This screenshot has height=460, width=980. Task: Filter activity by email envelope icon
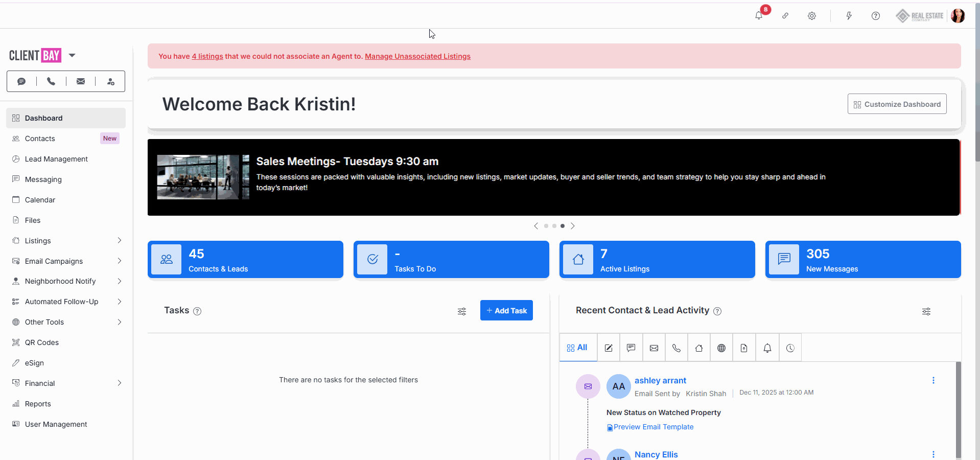pos(654,348)
